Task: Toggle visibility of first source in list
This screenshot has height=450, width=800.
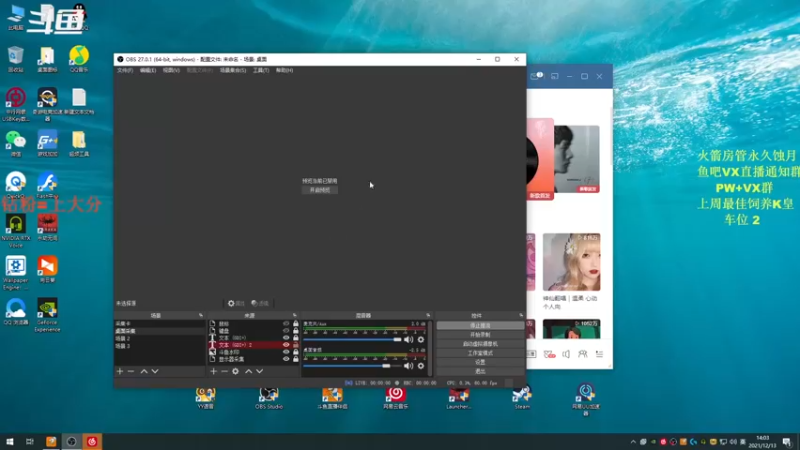Action: tap(286, 323)
